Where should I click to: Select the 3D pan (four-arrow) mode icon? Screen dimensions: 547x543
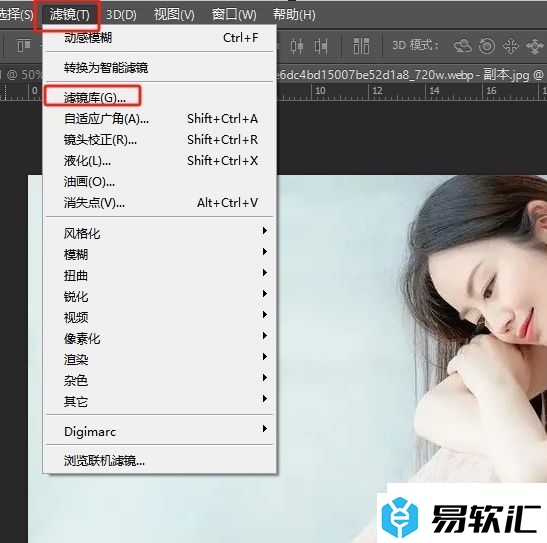(511, 46)
